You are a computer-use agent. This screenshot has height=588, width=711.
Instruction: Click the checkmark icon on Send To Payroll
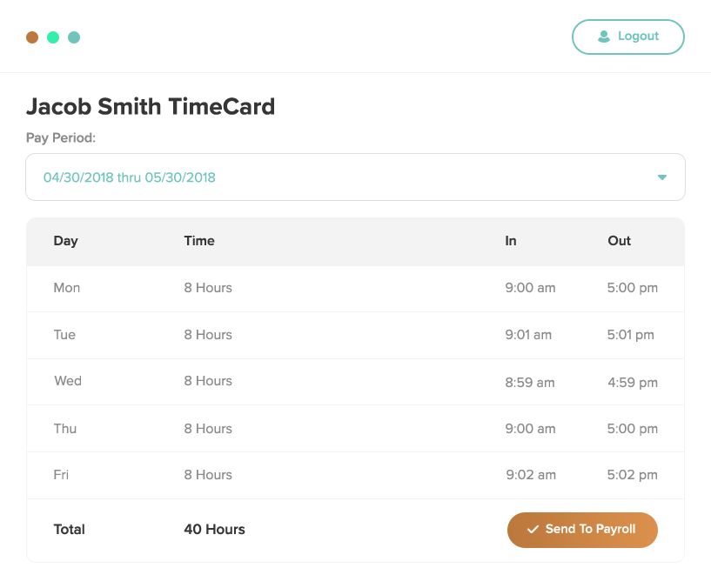[x=533, y=530]
